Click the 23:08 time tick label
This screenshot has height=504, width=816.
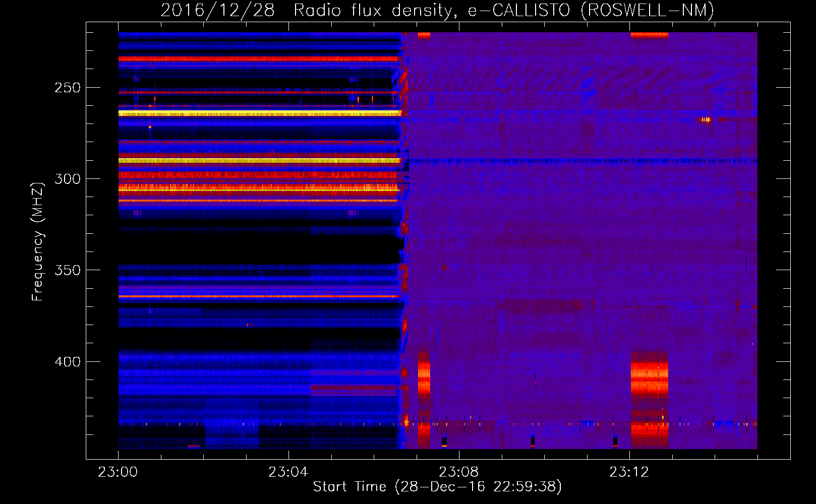[x=459, y=472]
